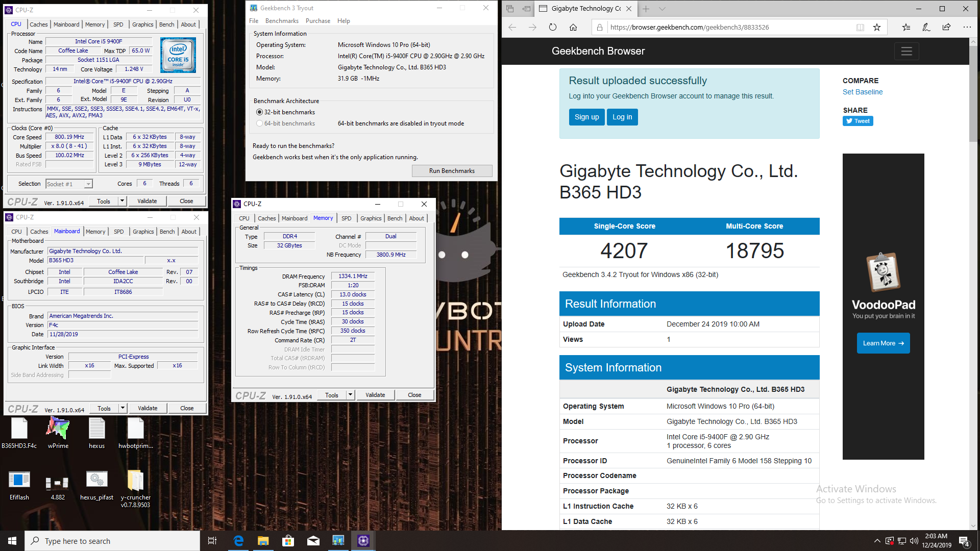This screenshot has height=551, width=980.
Task: Click the Log in button
Action: click(622, 117)
